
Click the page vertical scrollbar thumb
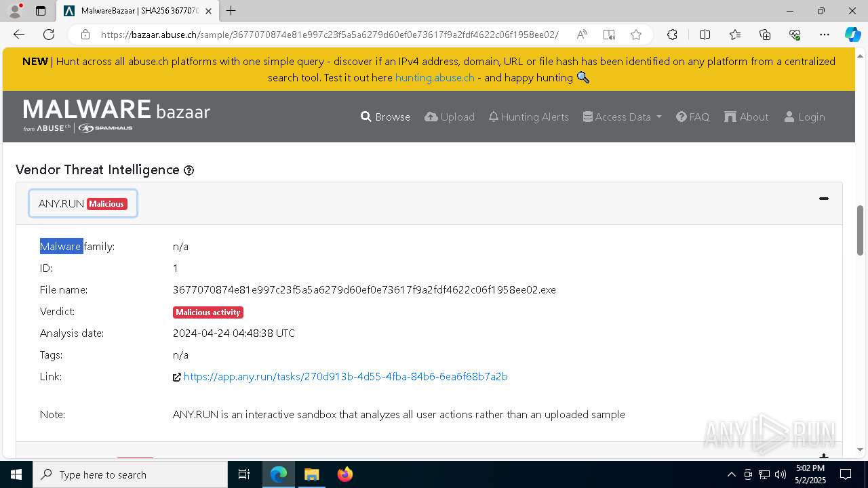pos(861,230)
